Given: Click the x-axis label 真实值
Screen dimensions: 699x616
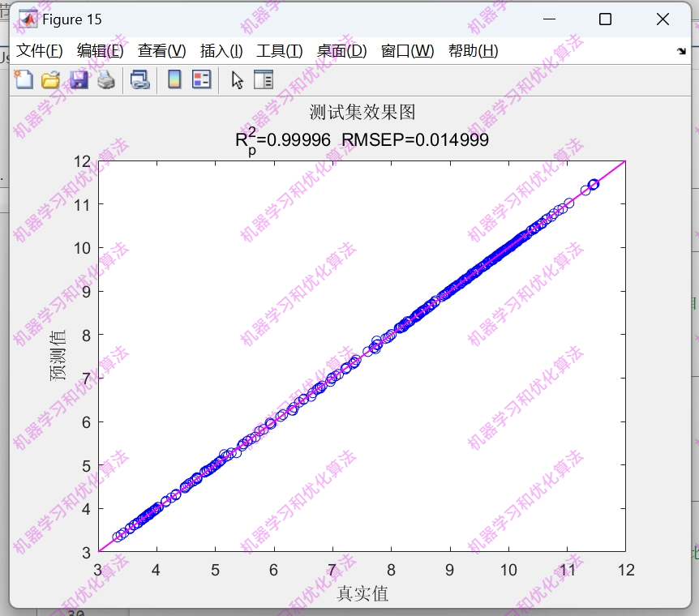Looking at the screenshot, I should pyautogui.click(x=362, y=594).
